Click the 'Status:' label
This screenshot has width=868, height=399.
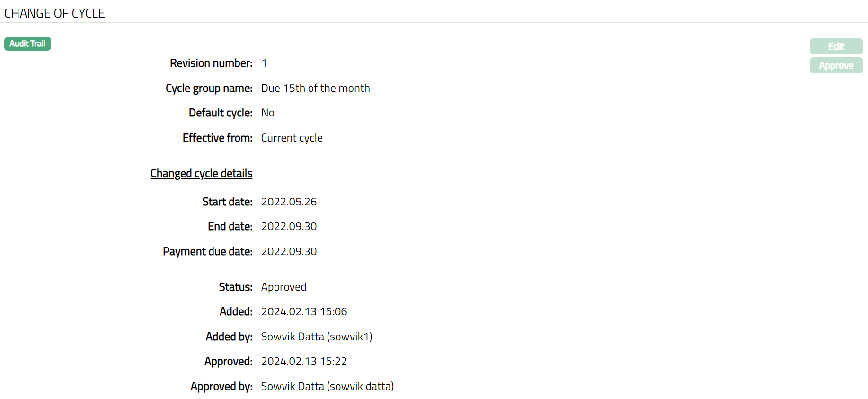[235, 287]
